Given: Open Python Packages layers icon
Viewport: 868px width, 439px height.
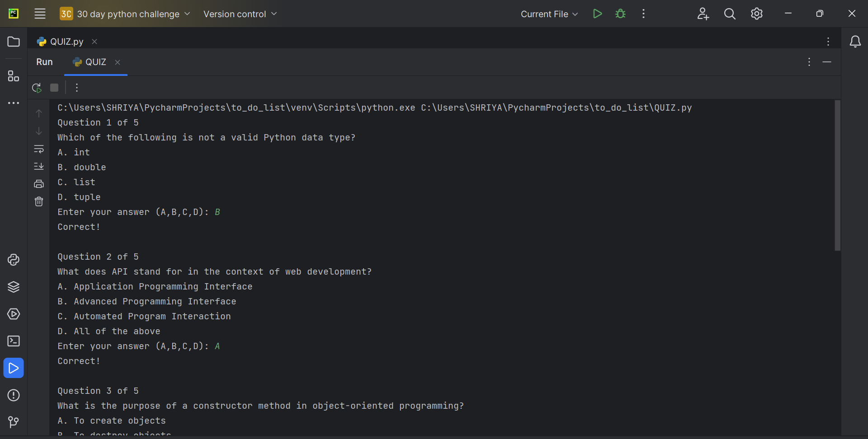Looking at the screenshot, I should 14,287.
